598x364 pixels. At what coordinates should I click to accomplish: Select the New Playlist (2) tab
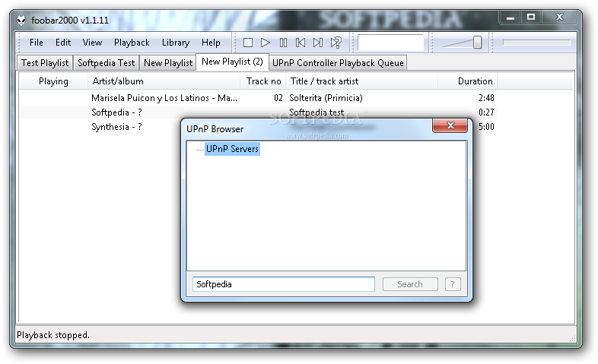pyautogui.click(x=232, y=62)
